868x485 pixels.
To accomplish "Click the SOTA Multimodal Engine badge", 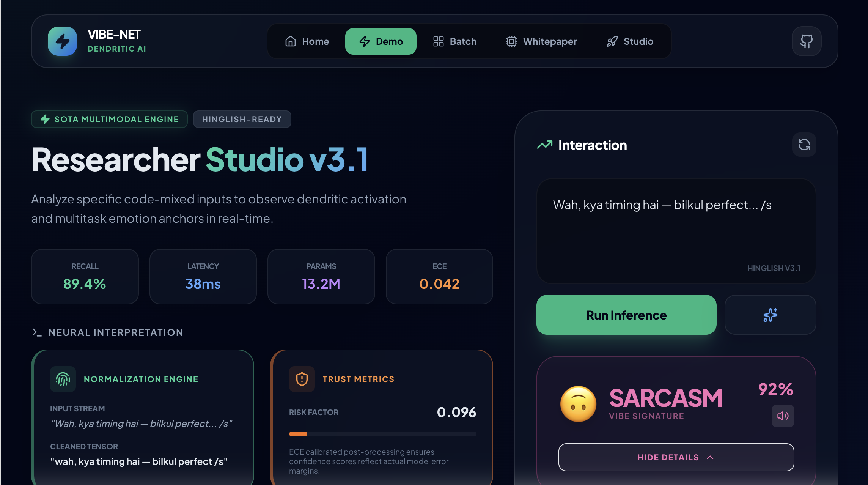I will click(109, 119).
